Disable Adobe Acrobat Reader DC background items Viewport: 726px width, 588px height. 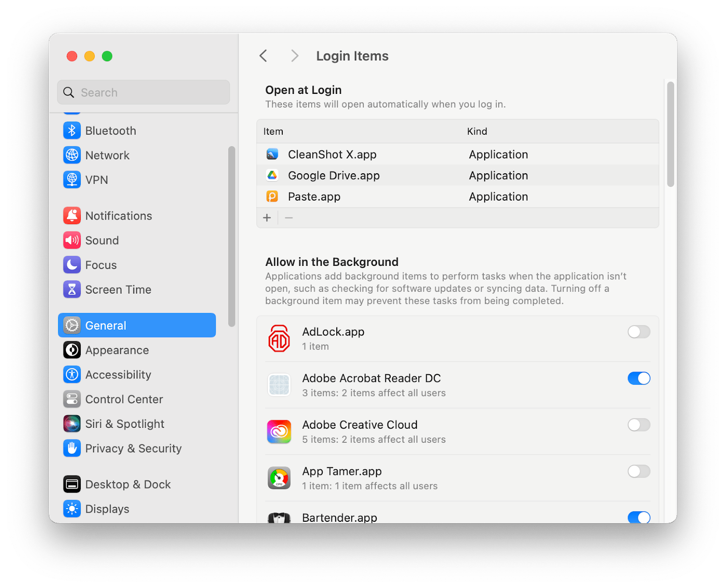(x=638, y=378)
